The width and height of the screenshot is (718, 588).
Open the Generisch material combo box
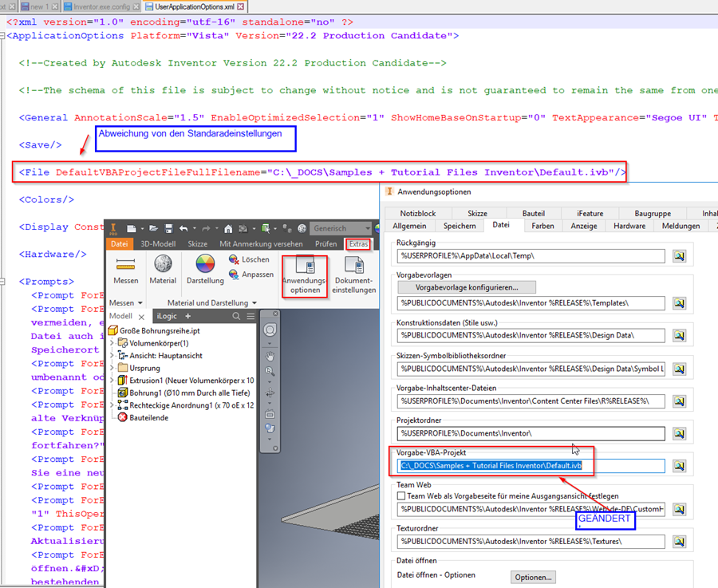click(x=341, y=228)
